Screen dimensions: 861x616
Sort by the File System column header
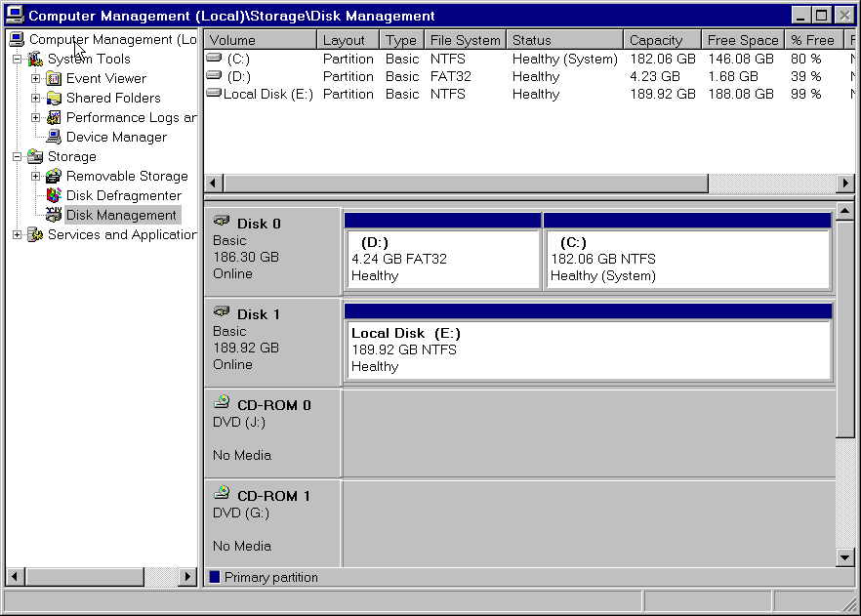pyautogui.click(x=466, y=40)
